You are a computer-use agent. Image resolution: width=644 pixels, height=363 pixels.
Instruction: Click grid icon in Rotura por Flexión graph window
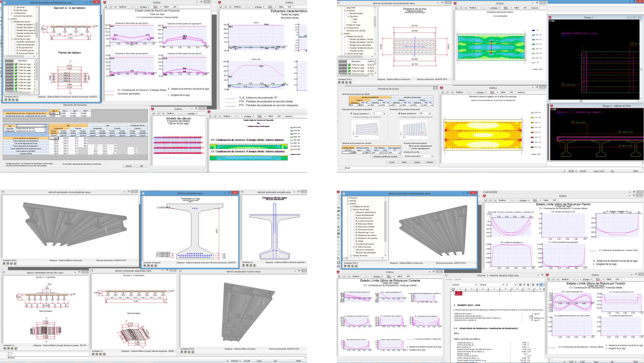(x=535, y=200)
